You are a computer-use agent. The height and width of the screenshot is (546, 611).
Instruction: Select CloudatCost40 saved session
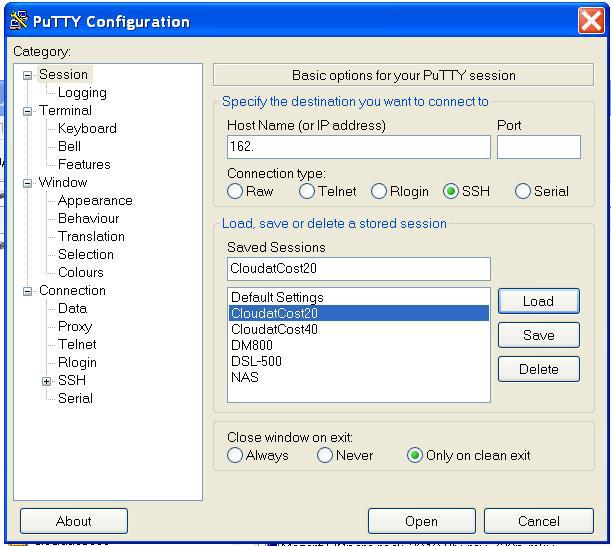point(358,329)
